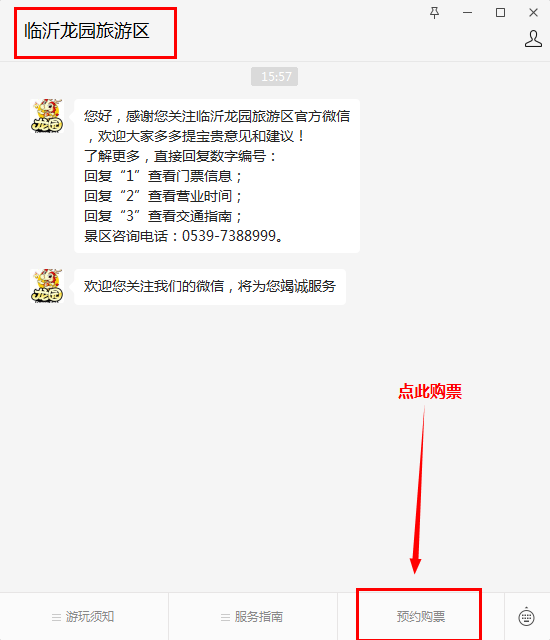Click the first Longyuan avatar
The height and width of the screenshot is (640, 550).
(47, 116)
